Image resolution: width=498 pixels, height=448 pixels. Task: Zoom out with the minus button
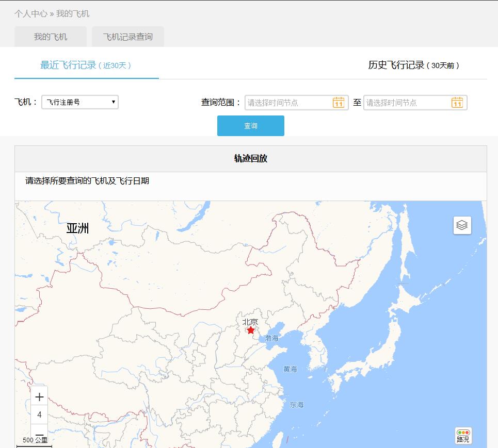(39, 435)
